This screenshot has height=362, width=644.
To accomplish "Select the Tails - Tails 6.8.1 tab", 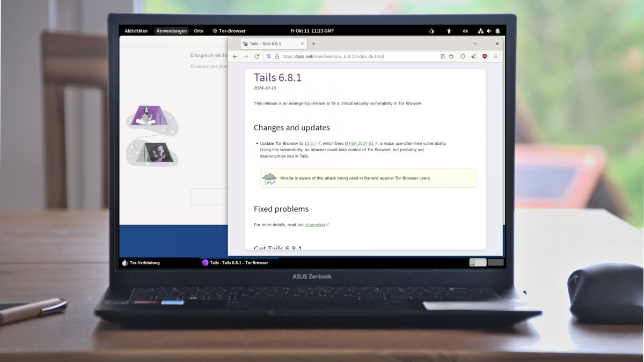I will (273, 43).
